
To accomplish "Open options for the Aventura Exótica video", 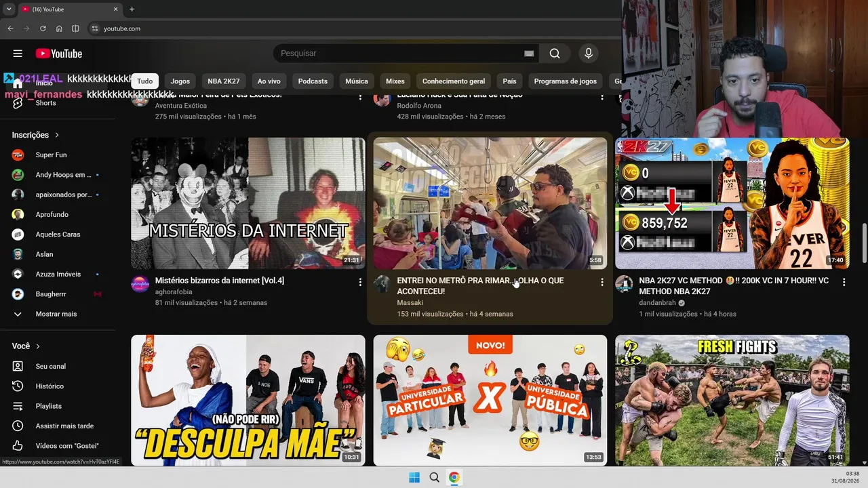I will [360, 98].
